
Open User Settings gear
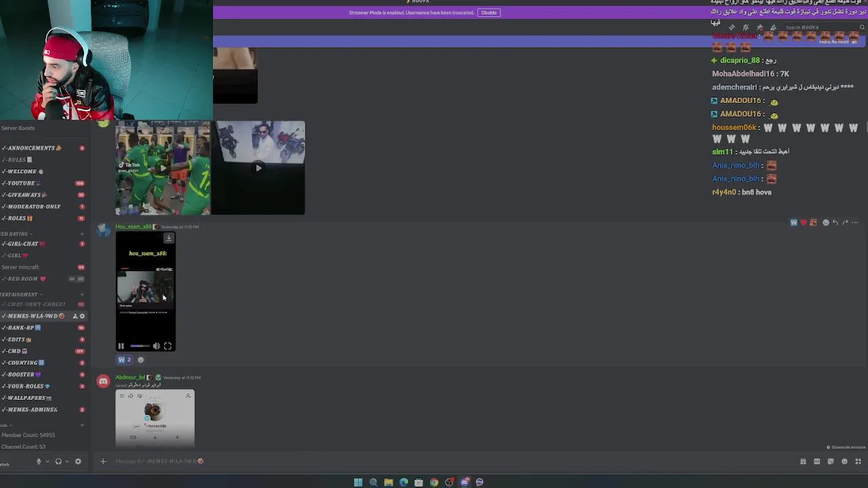[x=78, y=462]
